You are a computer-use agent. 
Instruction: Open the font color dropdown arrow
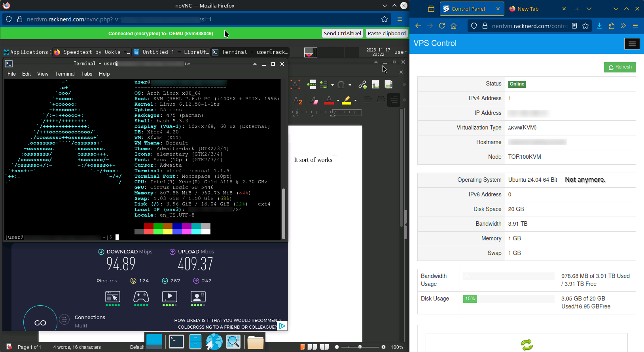point(338,101)
